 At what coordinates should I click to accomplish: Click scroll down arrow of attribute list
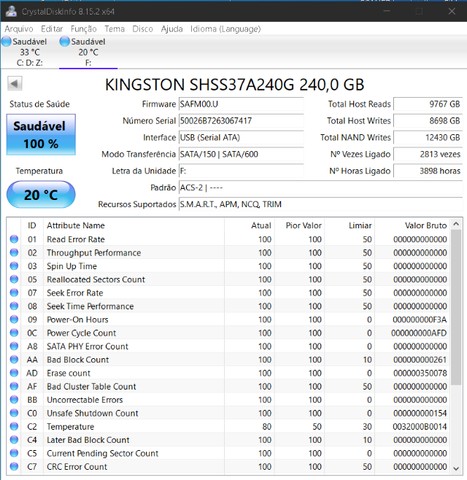coord(456,469)
